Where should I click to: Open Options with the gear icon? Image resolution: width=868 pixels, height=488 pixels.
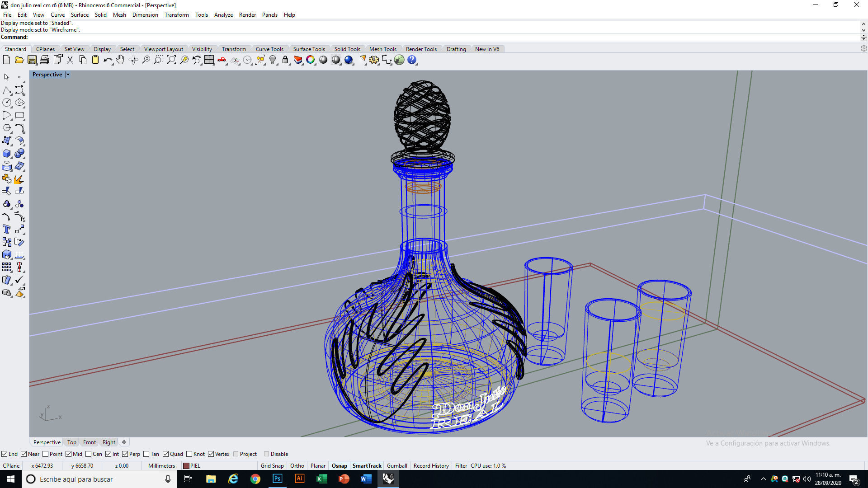tap(374, 60)
